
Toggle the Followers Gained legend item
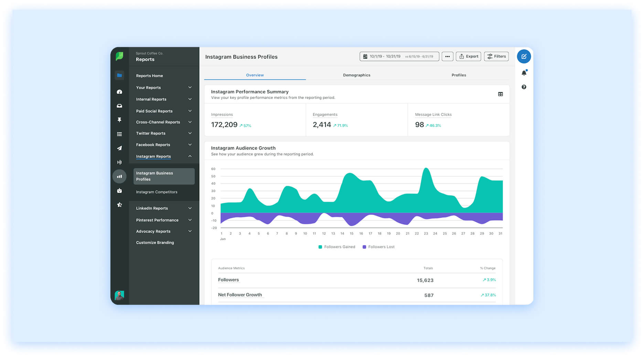point(336,247)
